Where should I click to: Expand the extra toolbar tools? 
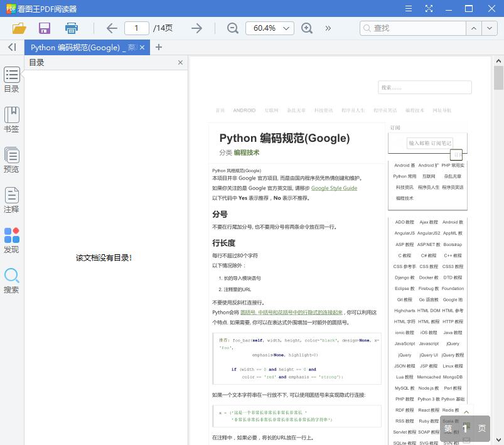[328, 28]
